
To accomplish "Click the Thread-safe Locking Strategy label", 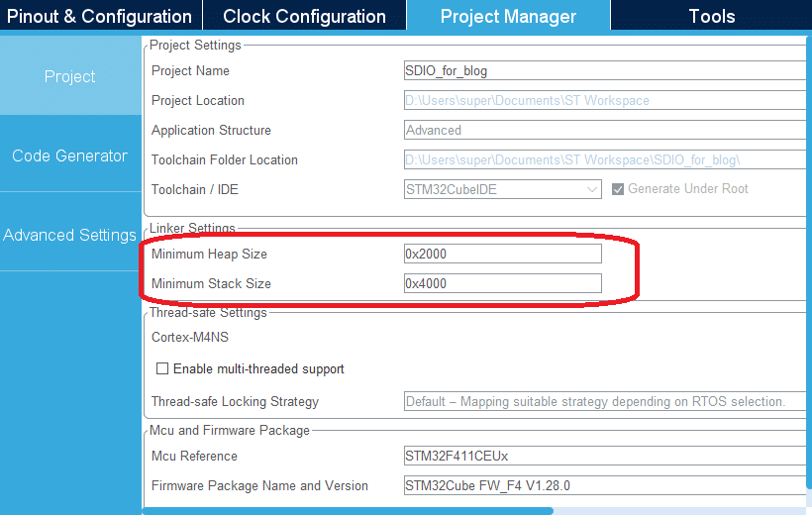I will [235, 401].
